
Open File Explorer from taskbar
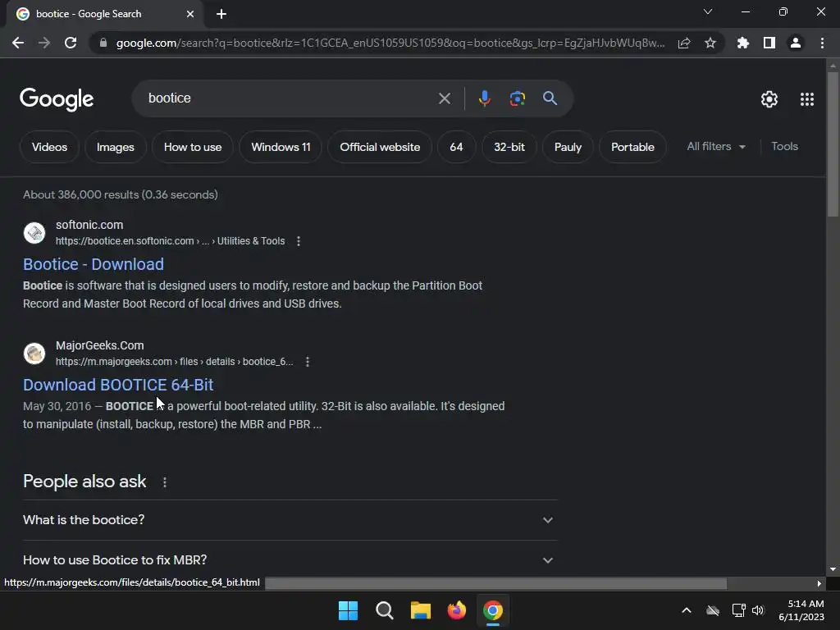coord(421,610)
